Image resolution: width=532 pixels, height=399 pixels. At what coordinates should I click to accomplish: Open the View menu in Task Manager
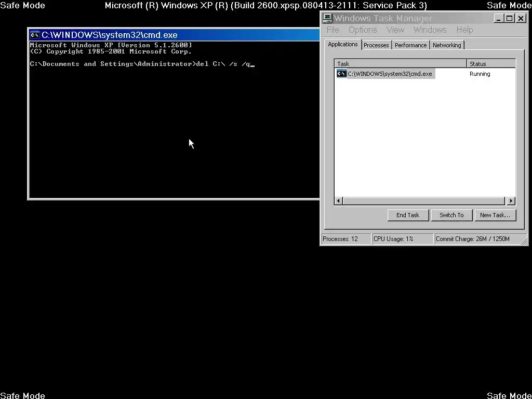[395, 30]
